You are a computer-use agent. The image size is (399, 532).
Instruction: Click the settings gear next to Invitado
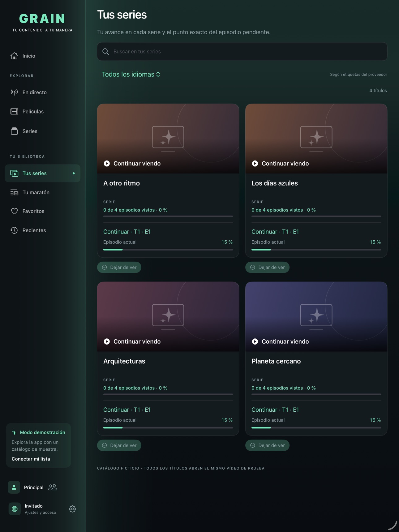point(72,509)
